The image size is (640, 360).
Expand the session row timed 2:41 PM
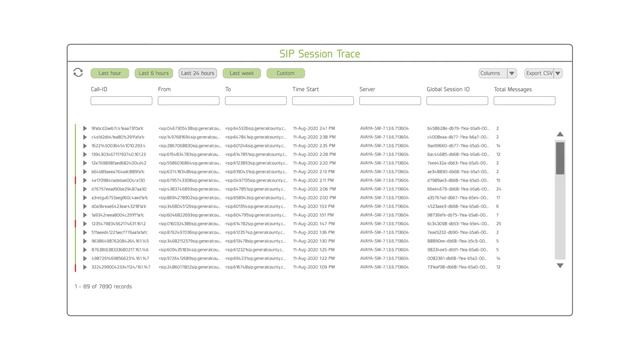(x=85, y=128)
